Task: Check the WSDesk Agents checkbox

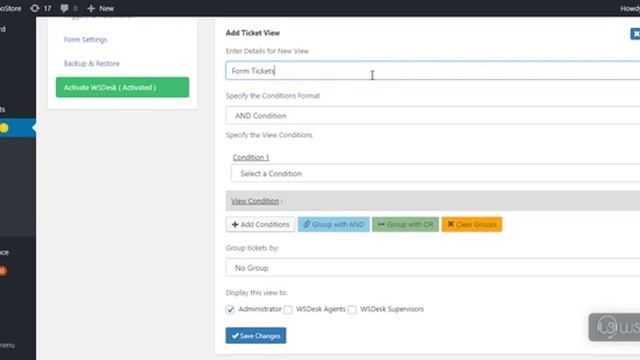Action: click(288, 309)
